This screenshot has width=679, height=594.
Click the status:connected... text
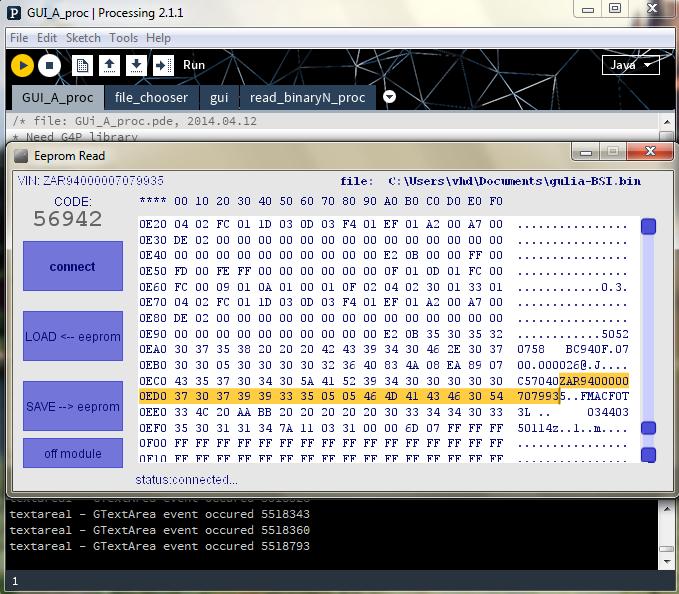tap(186, 480)
